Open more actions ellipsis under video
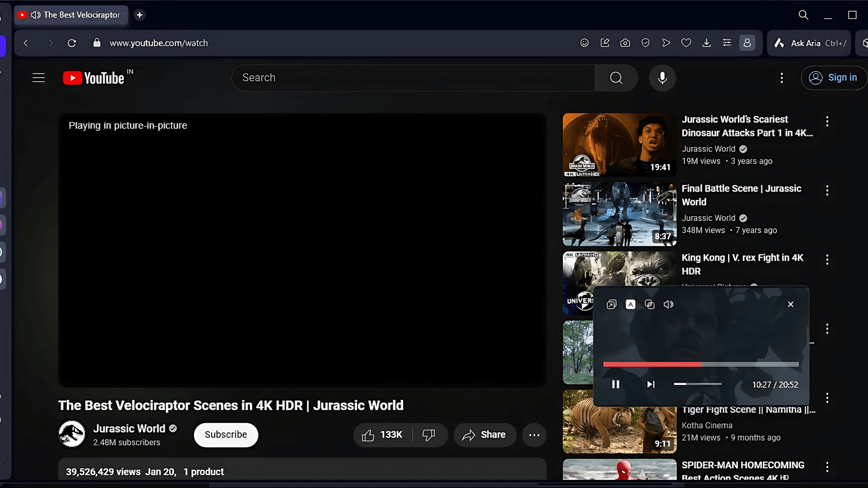This screenshot has height=488, width=868. [x=534, y=435]
